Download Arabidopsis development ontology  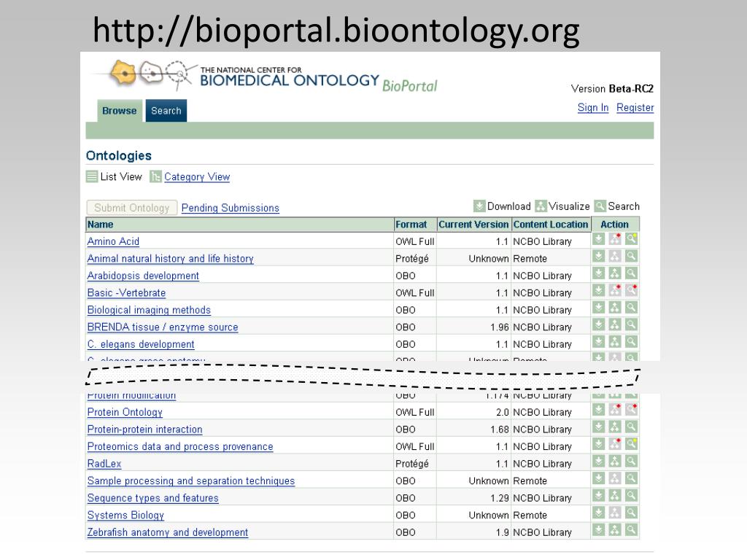click(598, 273)
